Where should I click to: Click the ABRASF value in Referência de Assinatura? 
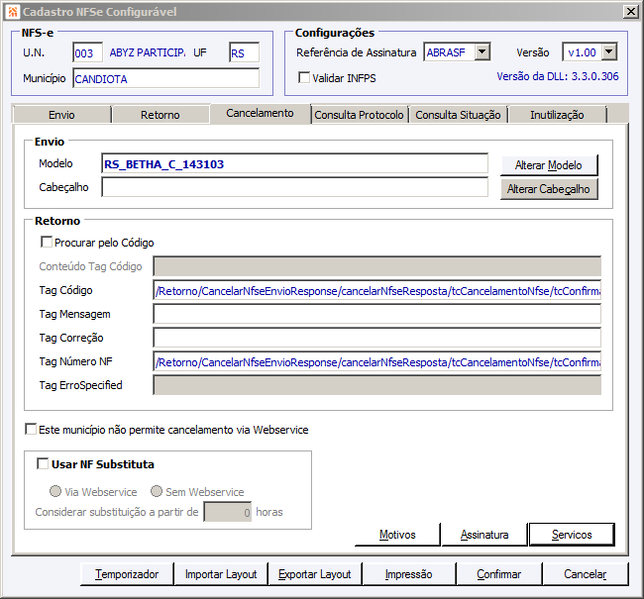pyautogui.click(x=446, y=53)
